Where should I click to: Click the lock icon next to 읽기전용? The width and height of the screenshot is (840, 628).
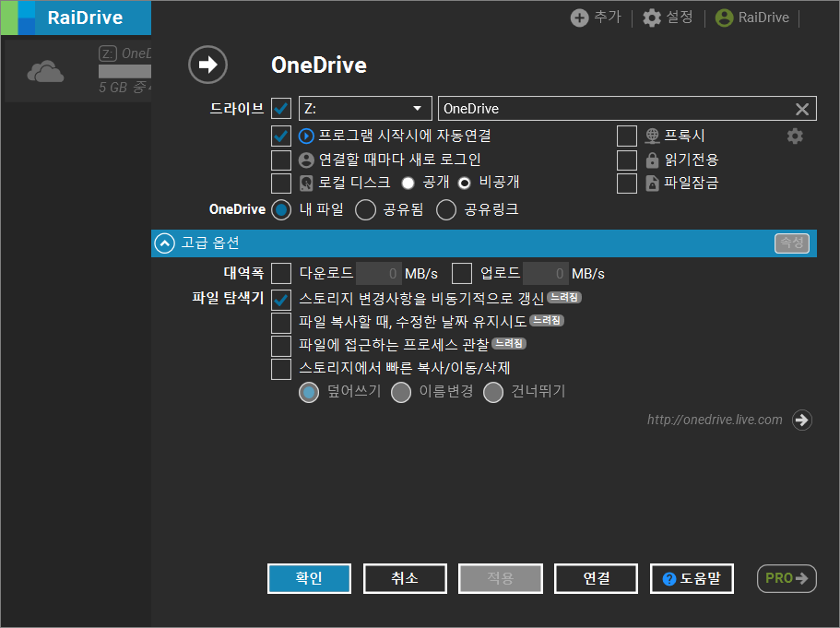[652, 160]
